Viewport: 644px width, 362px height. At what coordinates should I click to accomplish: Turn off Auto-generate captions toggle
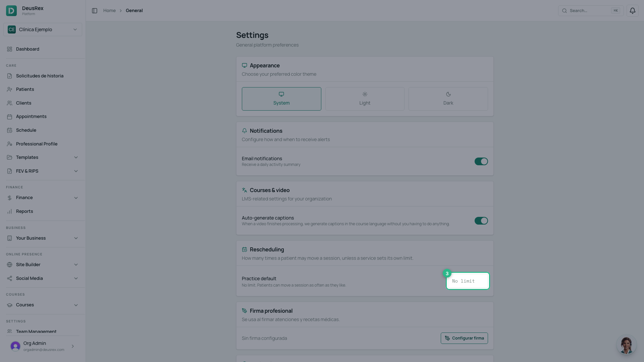[x=481, y=221]
